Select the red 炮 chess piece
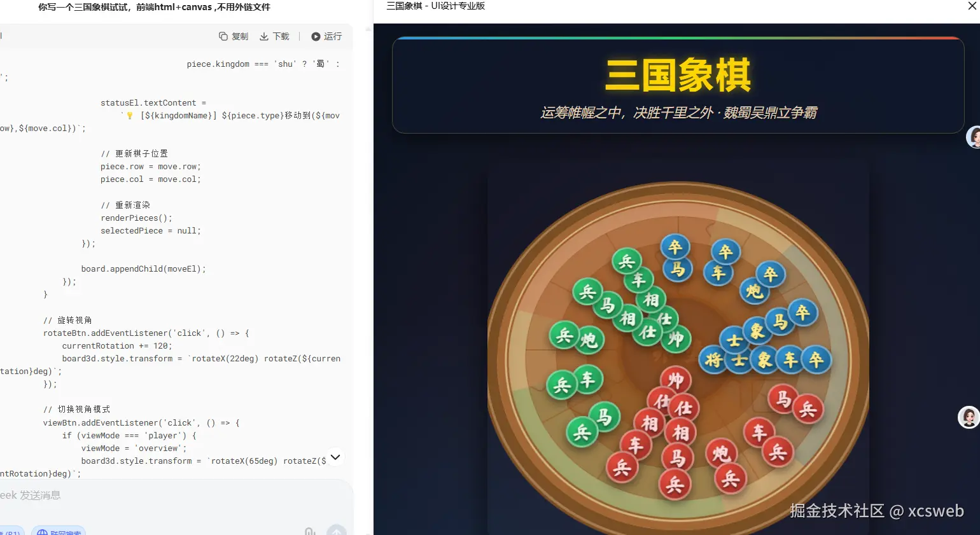The width and height of the screenshot is (980, 535). [721, 453]
